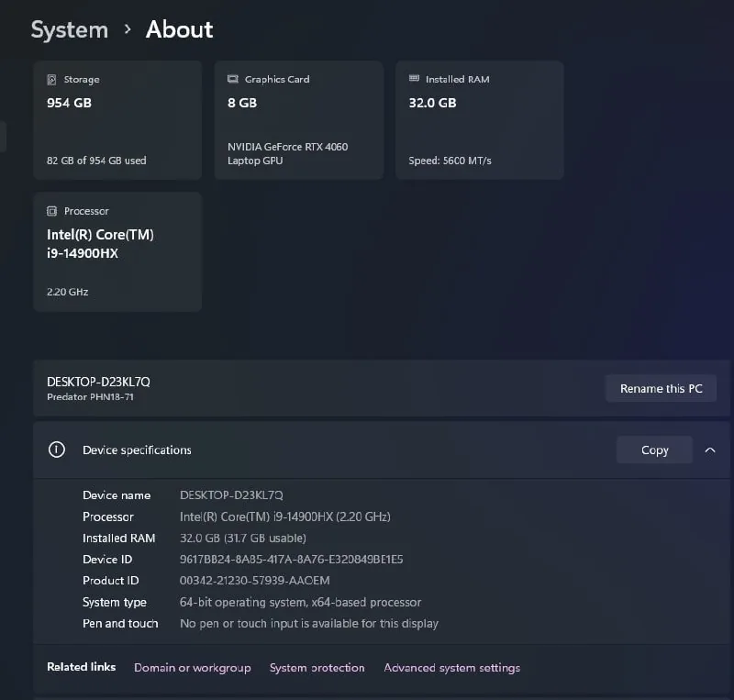Click 'Predator PHN18-71' model text
Image resolution: width=734 pixels, height=700 pixels.
tap(90, 396)
